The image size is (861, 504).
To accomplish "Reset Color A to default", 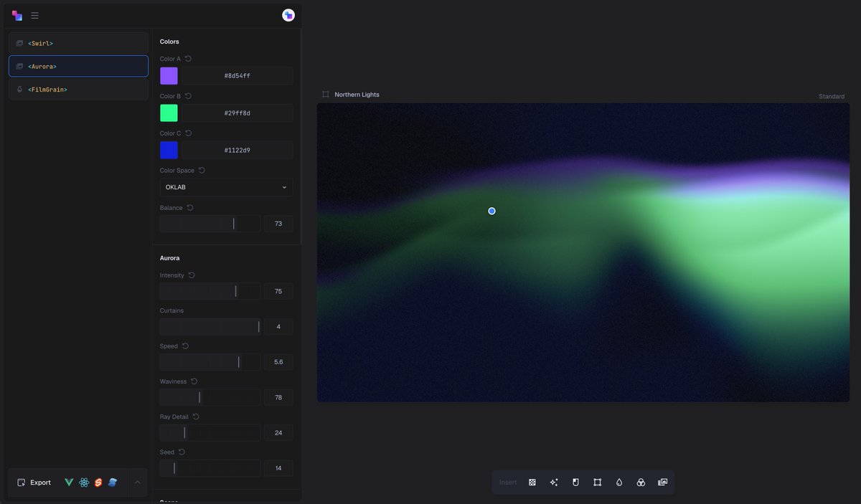I will 187,58.
